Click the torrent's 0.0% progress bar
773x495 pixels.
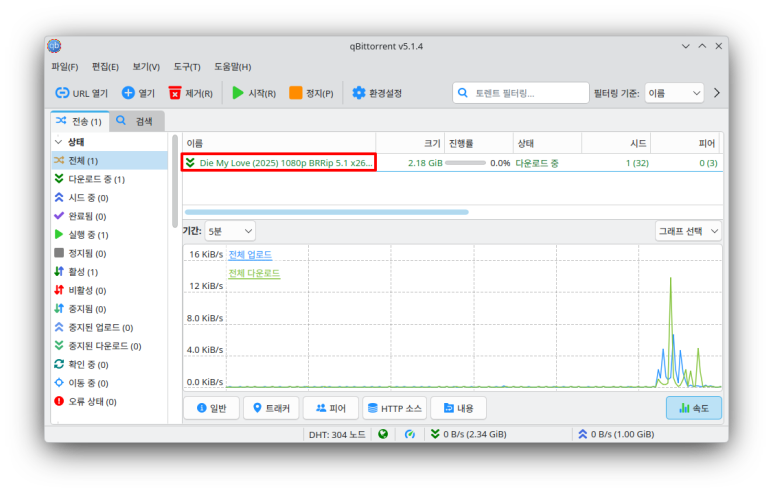click(465, 163)
